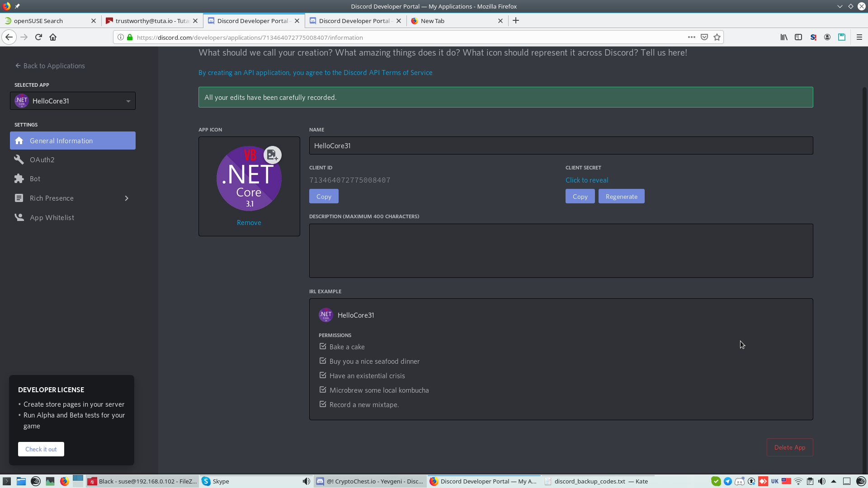Viewport: 868px width, 488px height.
Task: Click into the Description text area
Action: pyautogui.click(x=561, y=251)
